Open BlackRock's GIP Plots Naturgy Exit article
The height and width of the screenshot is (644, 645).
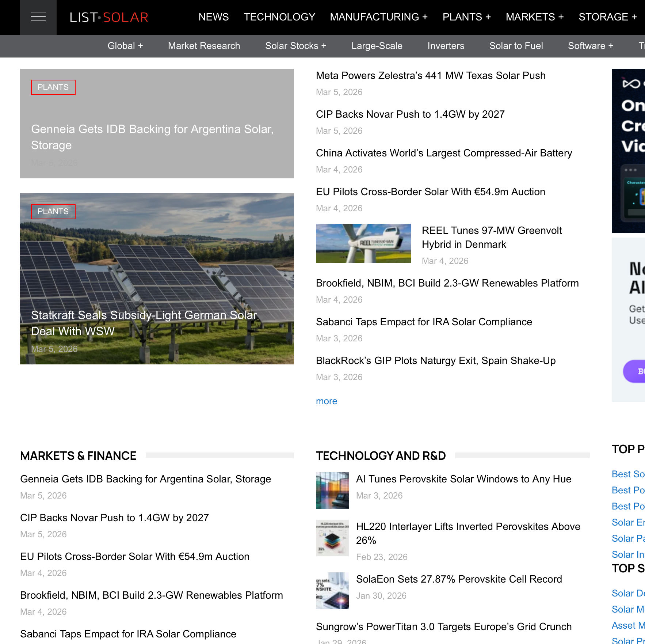click(436, 361)
